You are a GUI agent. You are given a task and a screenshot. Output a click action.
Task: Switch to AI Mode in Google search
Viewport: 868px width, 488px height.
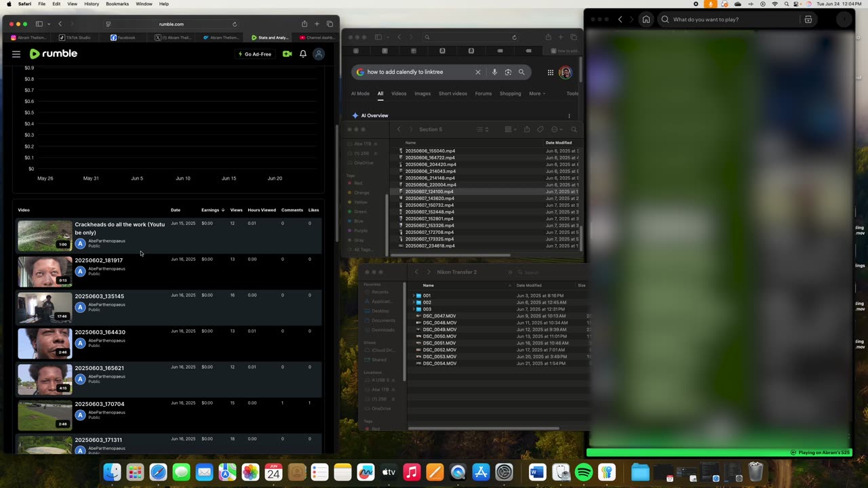tap(360, 94)
